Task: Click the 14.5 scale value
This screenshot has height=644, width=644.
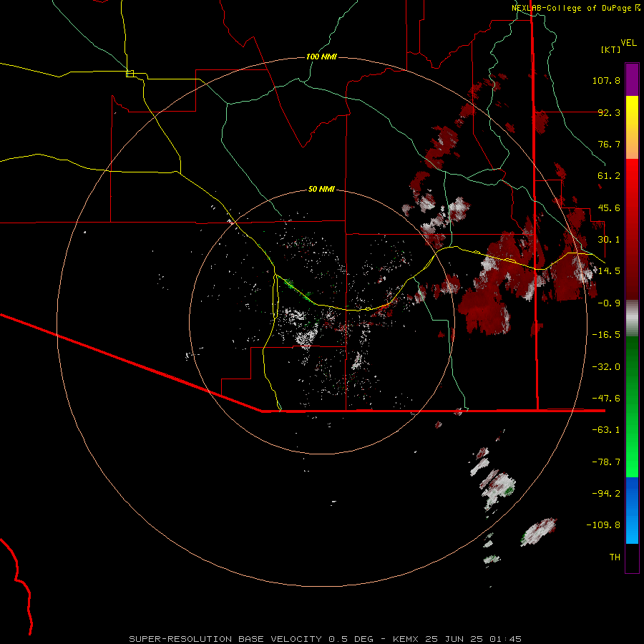Action: 609,271
